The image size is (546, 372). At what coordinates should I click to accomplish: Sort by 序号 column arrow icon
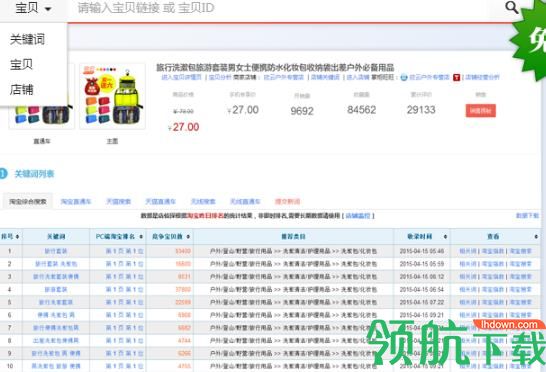(x=17, y=237)
